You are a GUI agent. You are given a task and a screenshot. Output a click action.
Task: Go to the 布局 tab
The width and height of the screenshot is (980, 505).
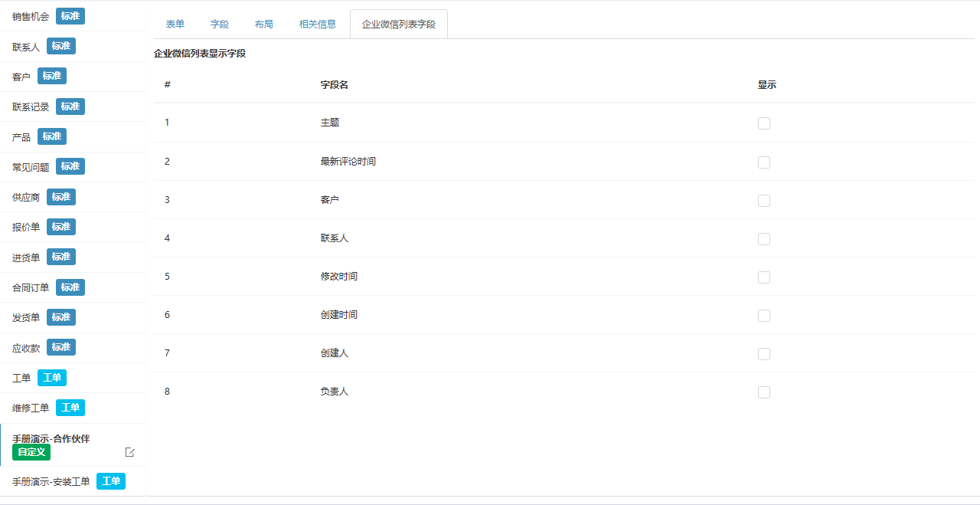point(264,25)
